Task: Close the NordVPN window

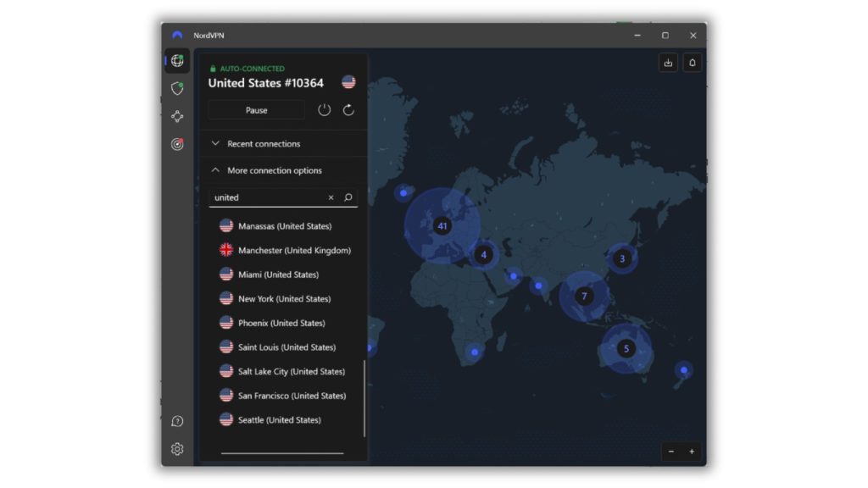Action: tap(693, 36)
